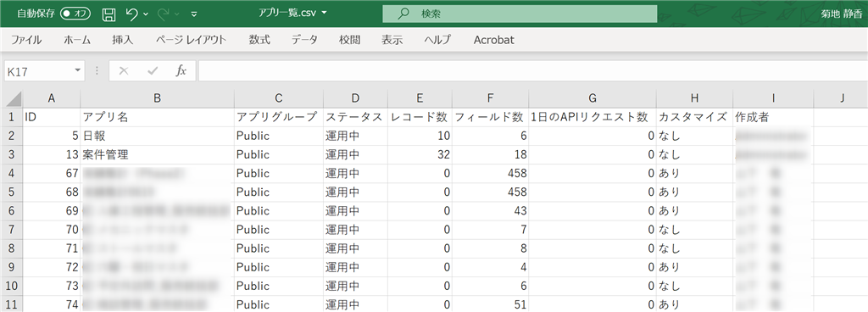This screenshot has height=312, width=868.
Task: Open the ホーム tab
Action: [77, 40]
